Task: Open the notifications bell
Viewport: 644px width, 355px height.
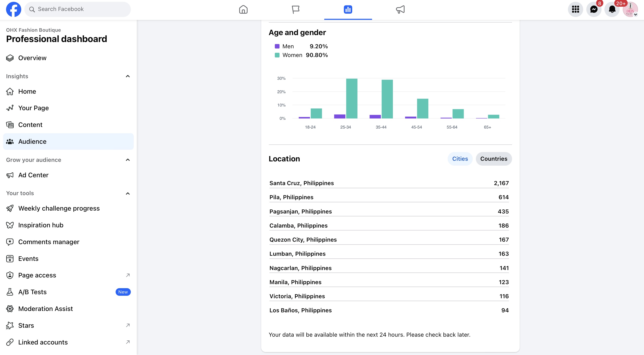Action: click(x=612, y=9)
